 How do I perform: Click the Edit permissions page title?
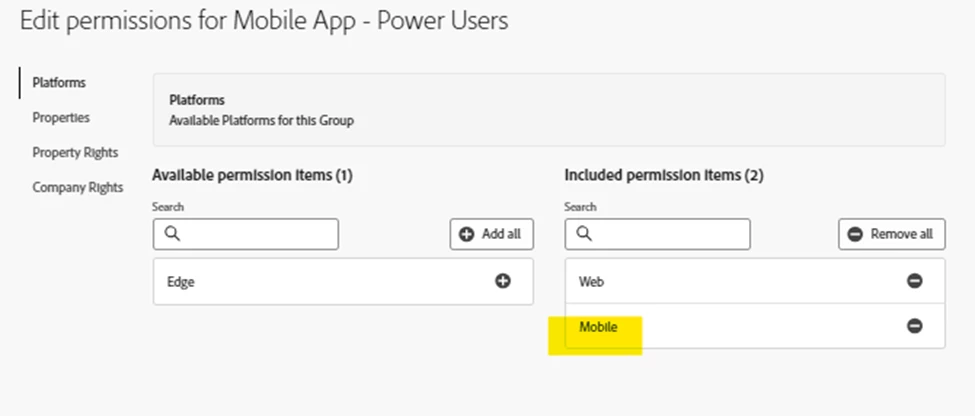pos(264,21)
